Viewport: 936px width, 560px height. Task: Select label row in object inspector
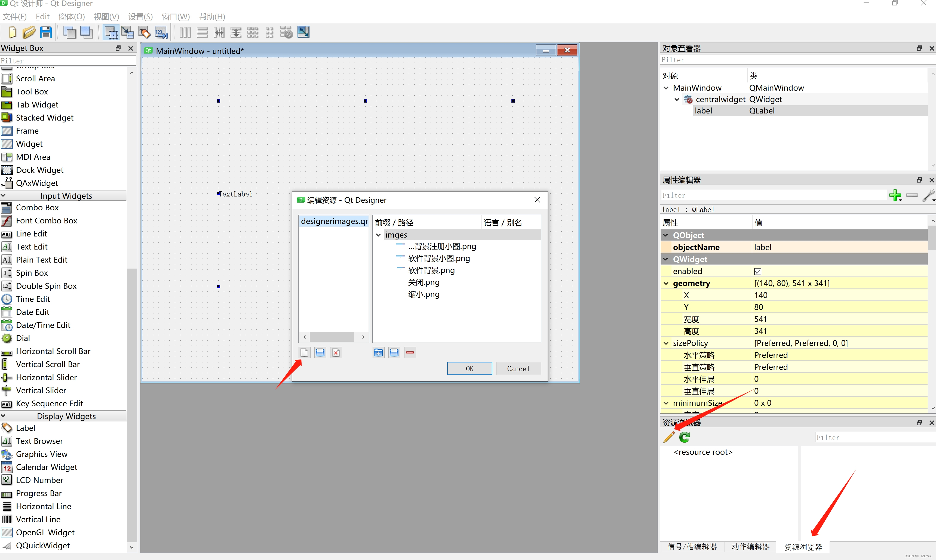click(810, 110)
